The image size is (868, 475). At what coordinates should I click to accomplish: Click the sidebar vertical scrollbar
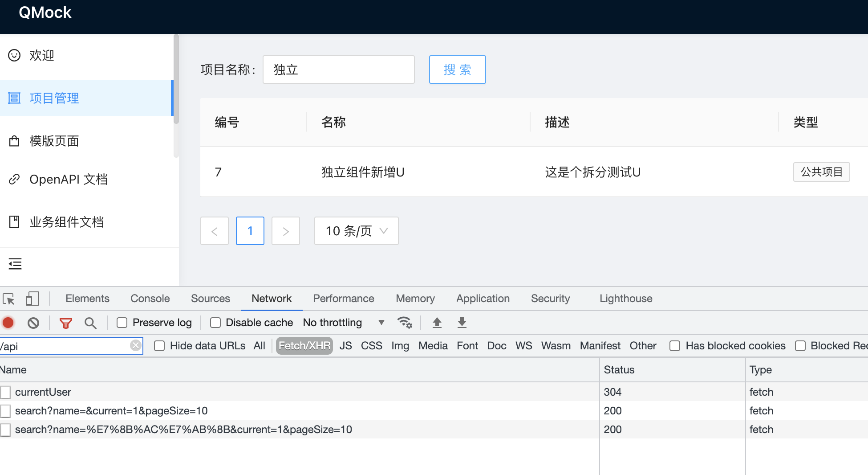click(x=176, y=79)
